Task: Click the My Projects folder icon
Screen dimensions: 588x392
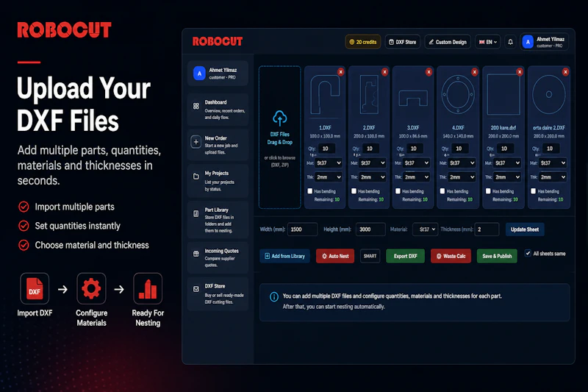Action: coord(196,177)
